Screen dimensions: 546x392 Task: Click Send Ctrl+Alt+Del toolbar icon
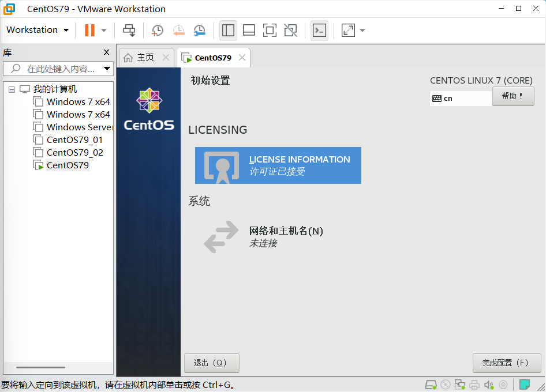(x=129, y=30)
